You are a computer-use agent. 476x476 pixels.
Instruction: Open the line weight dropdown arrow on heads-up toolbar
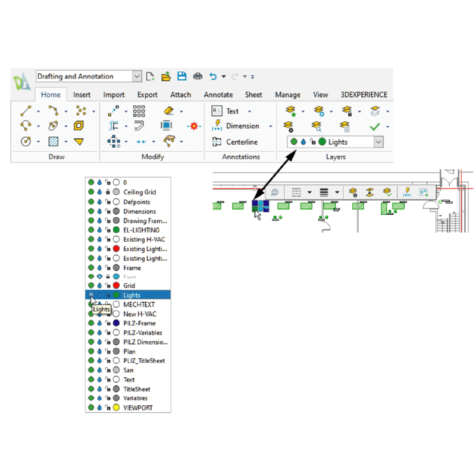[x=337, y=192]
